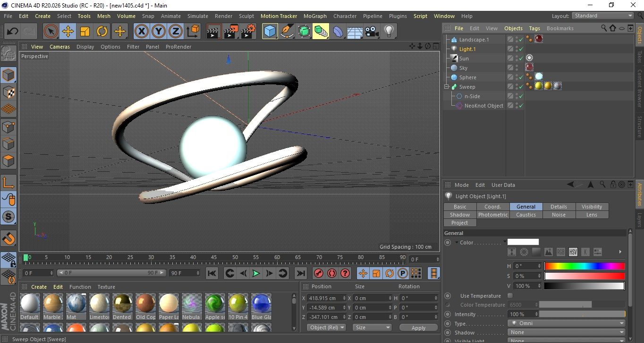Click the Apply button
Image resolution: width=644 pixels, height=343 pixels.
(418, 327)
